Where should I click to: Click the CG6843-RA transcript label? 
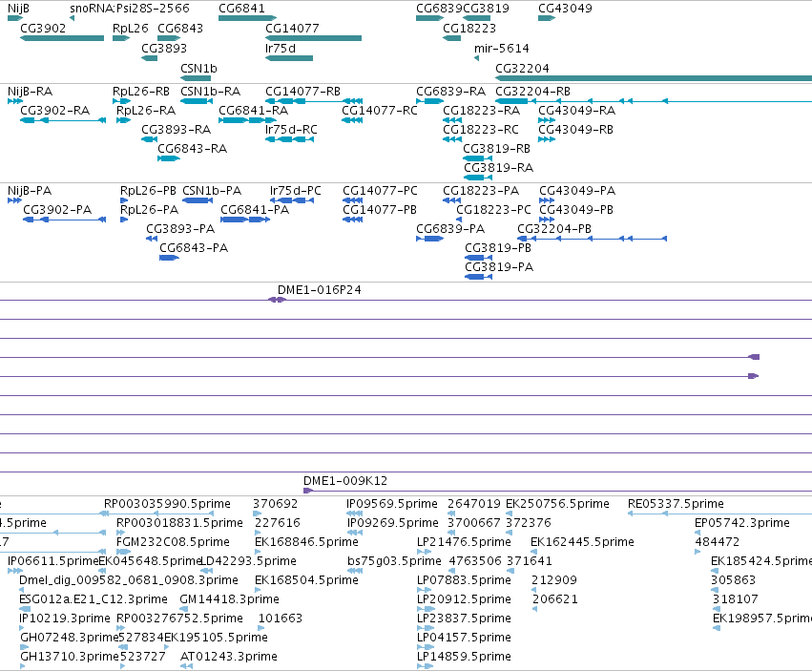[x=192, y=149]
